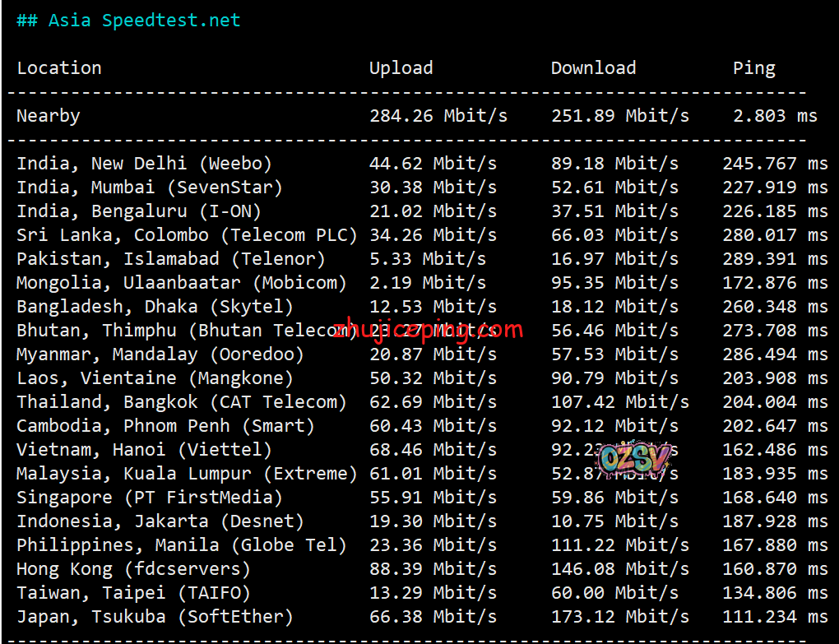Click the Download column header
This screenshot has width=839, height=644.
pyautogui.click(x=593, y=68)
